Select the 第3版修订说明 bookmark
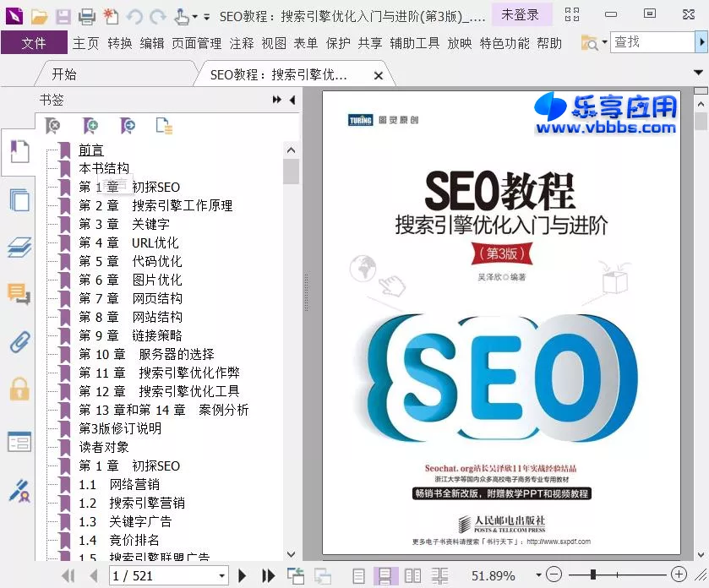The height and width of the screenshot is (588, 709). point(120,428)
